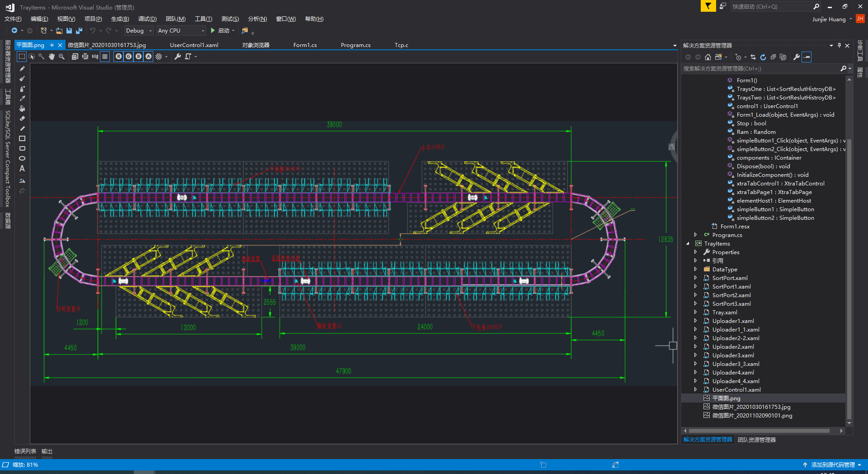Toggle the image grid display button
Screen dimensions: 868x474
tap(105, 57)
